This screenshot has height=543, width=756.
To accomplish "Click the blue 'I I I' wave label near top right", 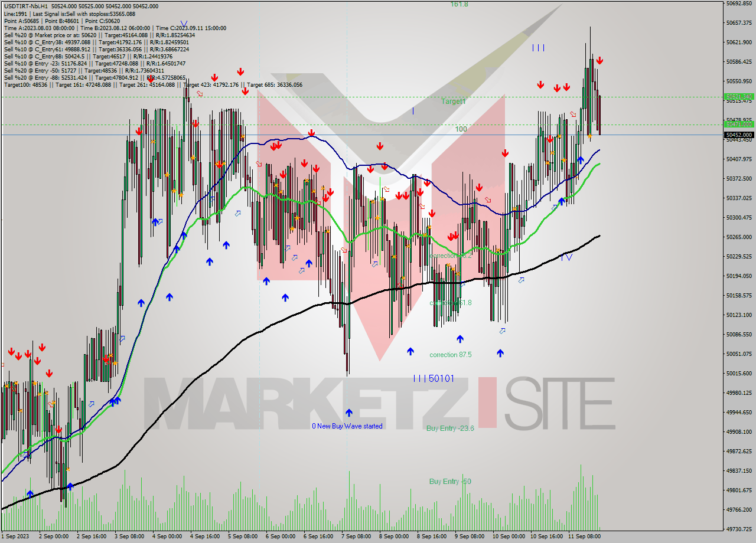I will click(x=538, y=48).
